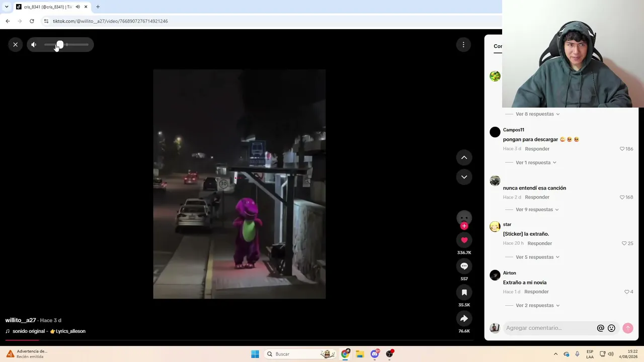Expand "Ver 5 respuestas" under star's comment

[537, 257]
